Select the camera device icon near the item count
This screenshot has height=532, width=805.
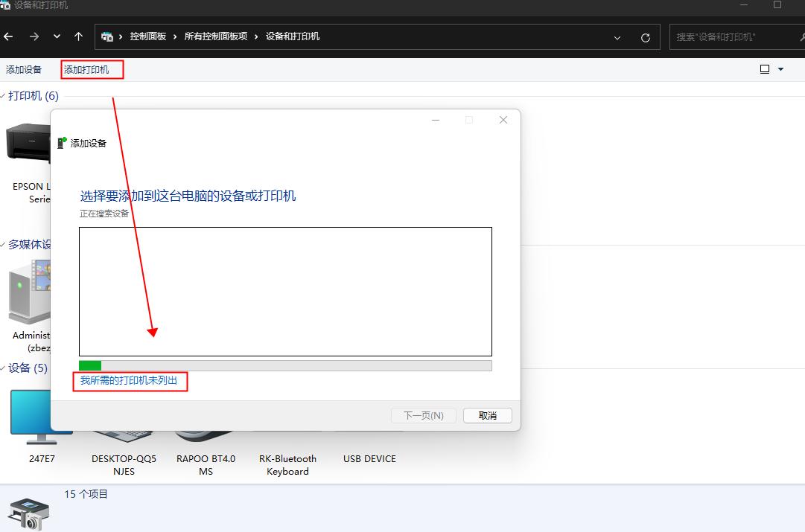click(x=28, y=512)
